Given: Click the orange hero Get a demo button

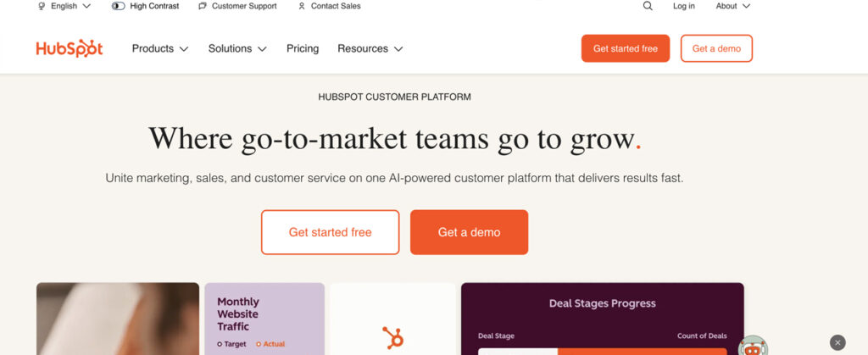Looking at the screenshot, I should [469, 232].
